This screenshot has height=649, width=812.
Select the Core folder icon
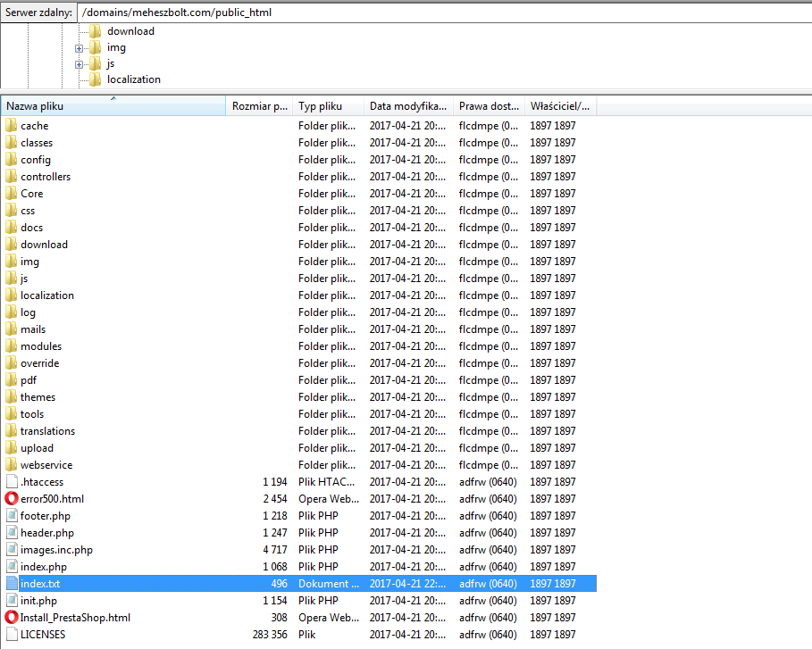coord(12,193)
